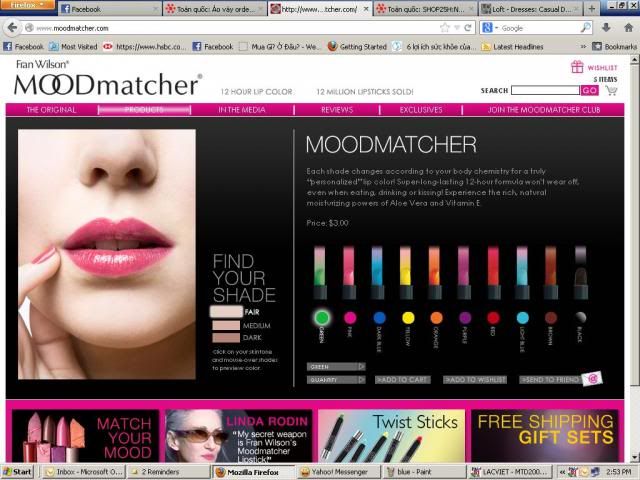Image resolution: width=640 pixels, height=480 pixels.
Task: Select the purple color dot
Action: tap(465, 317)
